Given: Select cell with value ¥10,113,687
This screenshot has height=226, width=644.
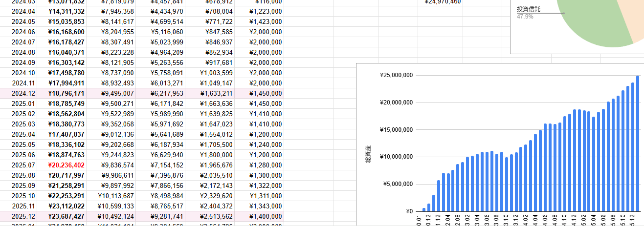Looking at the screenshot, I should coord(113,196).
